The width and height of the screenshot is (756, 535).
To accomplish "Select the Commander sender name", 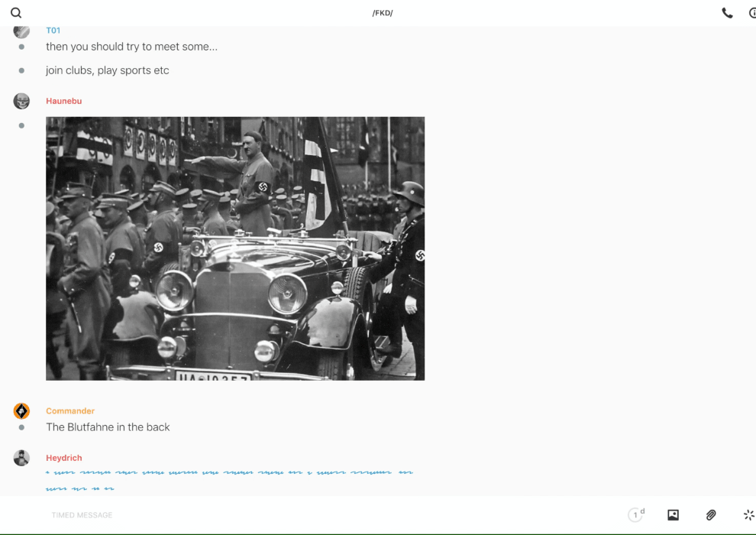I will 70,411.
